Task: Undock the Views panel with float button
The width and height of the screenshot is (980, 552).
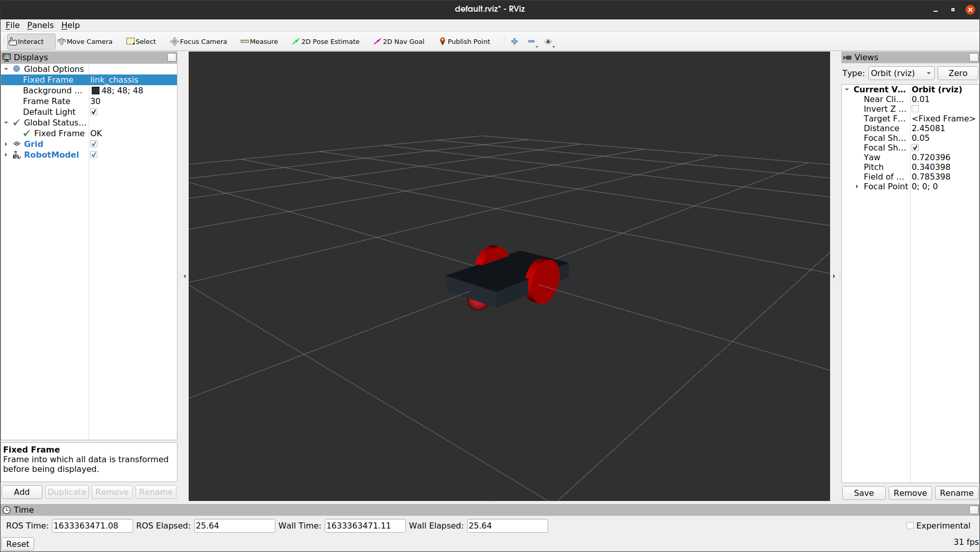Action: [x=974, y=58]
